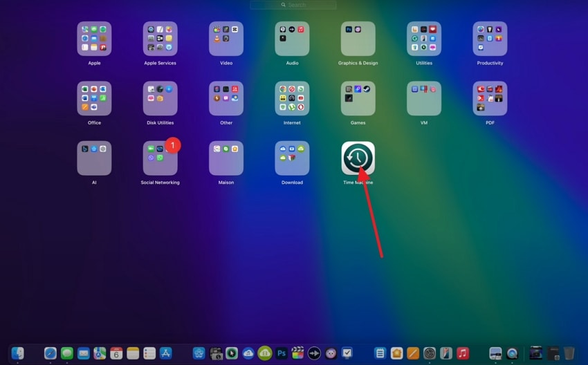The width and height of the screenshot is (588, 365).
Task: Open the AI folder
Action: [x=94, y=158]
